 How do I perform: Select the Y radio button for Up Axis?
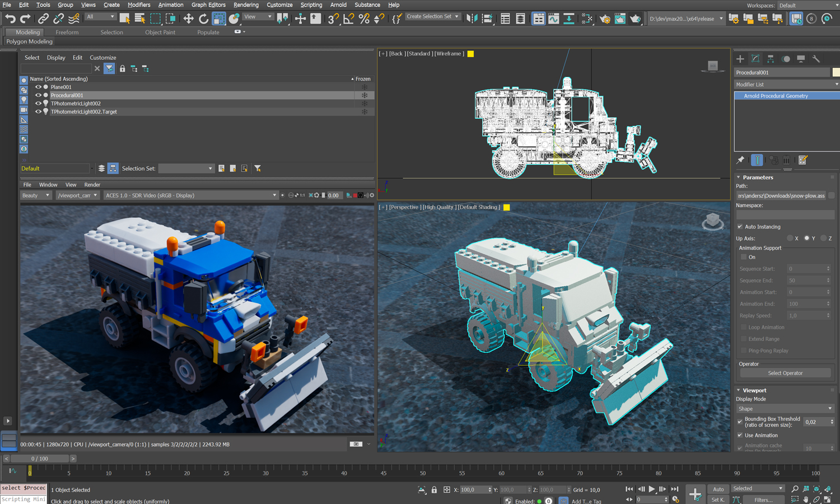(x=806, y=238)
